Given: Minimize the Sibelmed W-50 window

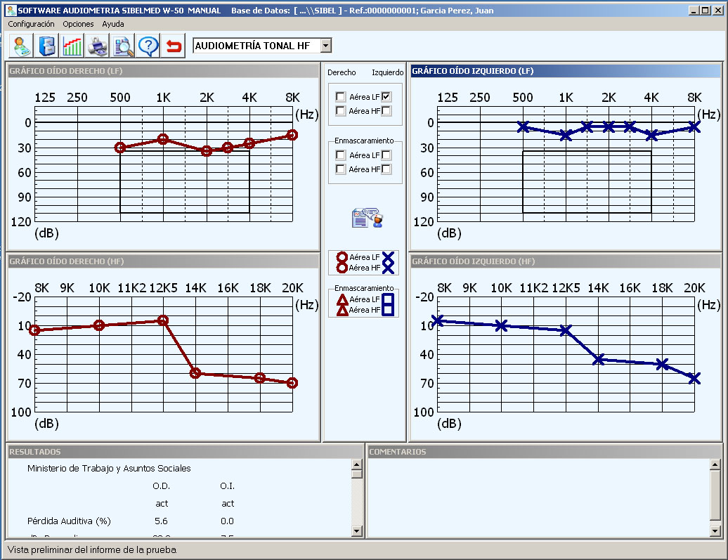Looking at the screenshot, I should 694,11.
